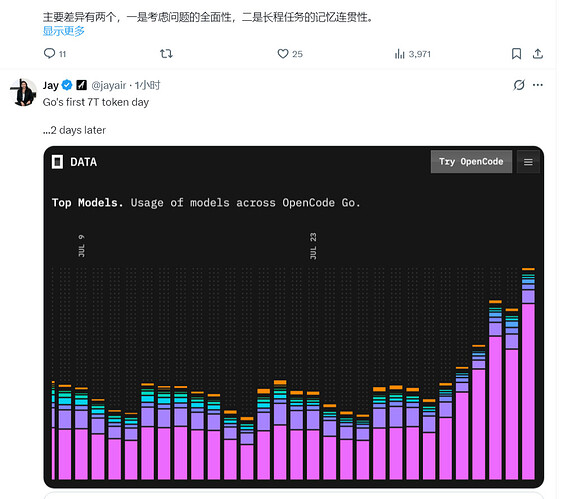Viewport: 562px width, 499px height.
Task: Open Jay's profile avatar
Action: tap(23, 92)
